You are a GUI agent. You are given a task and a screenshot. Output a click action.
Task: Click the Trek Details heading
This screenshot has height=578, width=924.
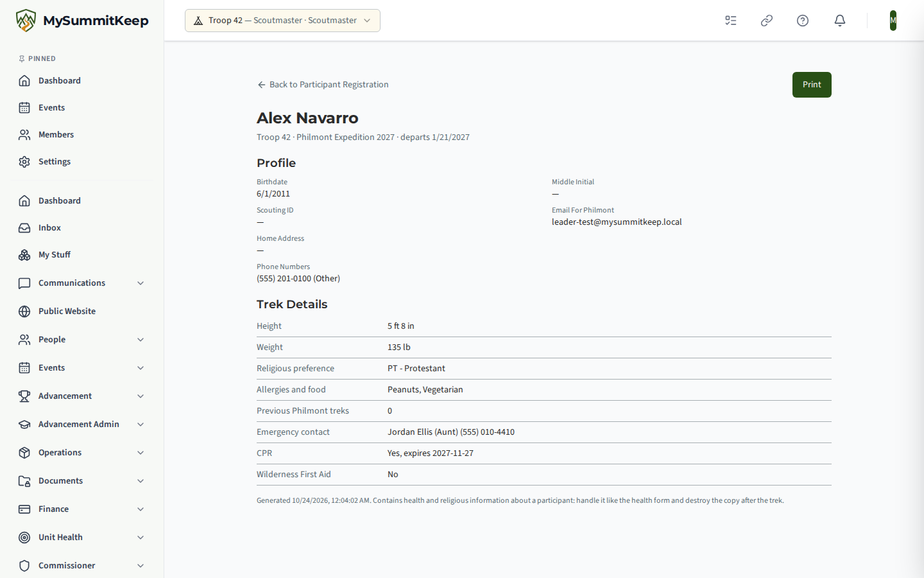[x=292, y=304]
